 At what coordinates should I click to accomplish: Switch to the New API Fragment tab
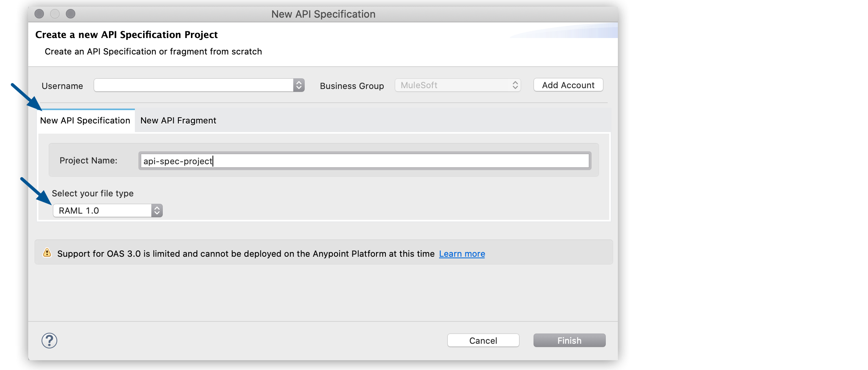pyautogui.click(x=178, y=120)
